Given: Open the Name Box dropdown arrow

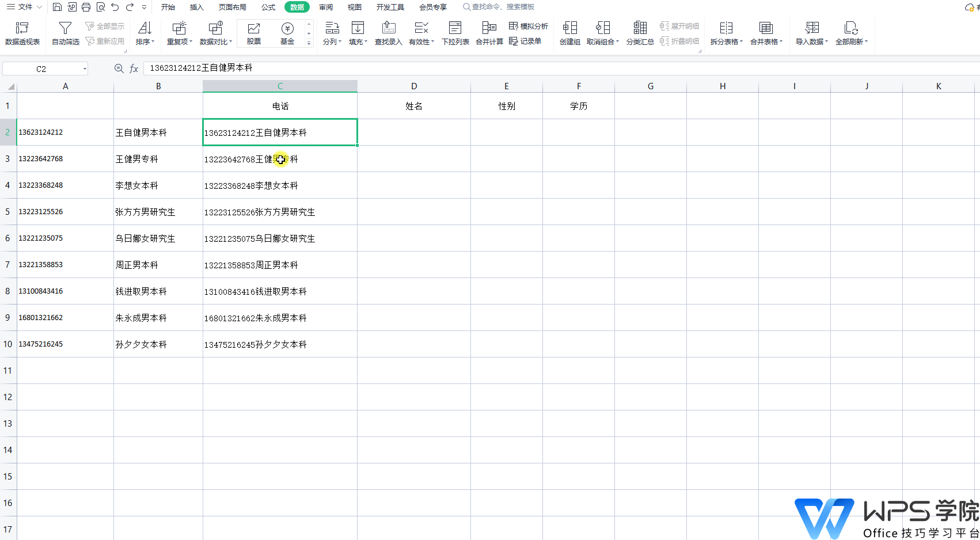Looking at the screenshot, I should tap(85, 69).
